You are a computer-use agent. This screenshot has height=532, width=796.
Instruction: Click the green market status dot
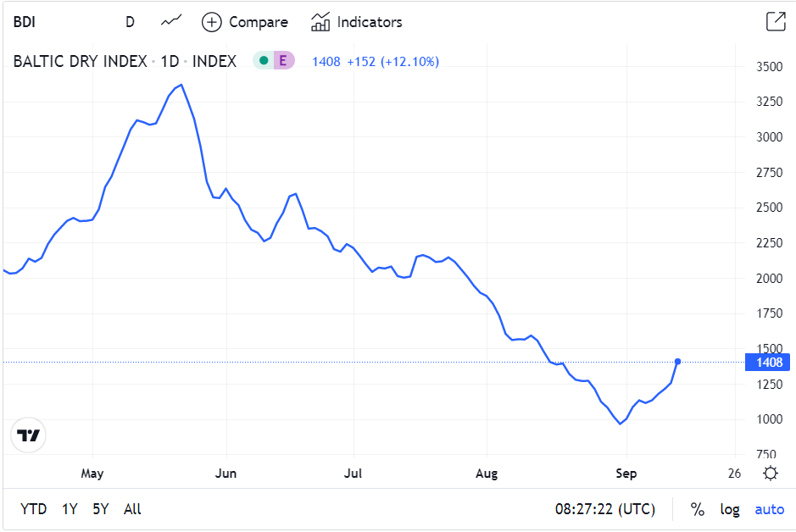[264, 61]
